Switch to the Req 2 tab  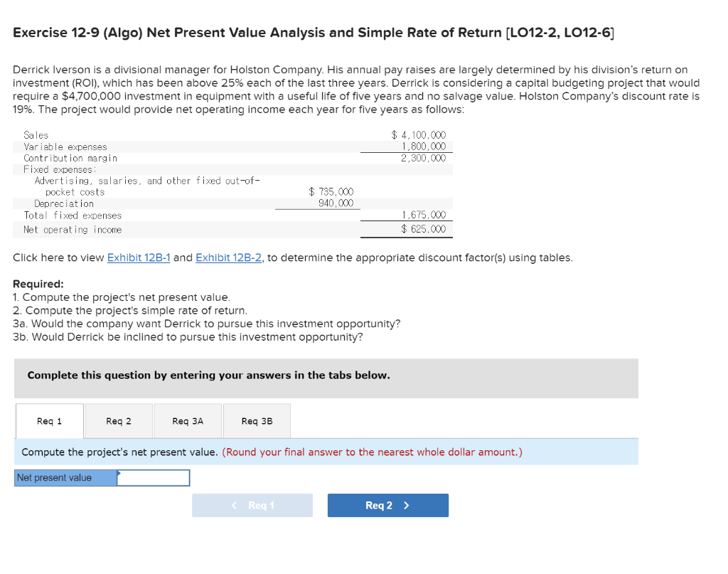click(x=118, y=421)
